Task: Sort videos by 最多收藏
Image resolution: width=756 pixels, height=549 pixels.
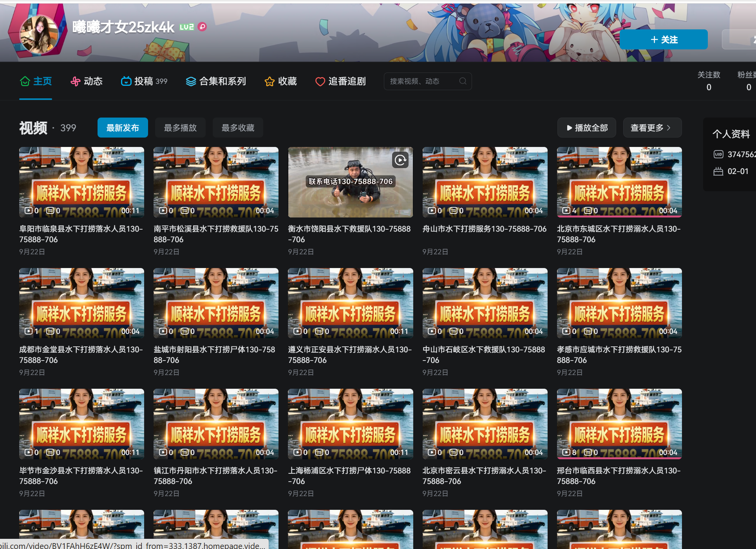Action: pyautogui.click(x=238, y=128)
